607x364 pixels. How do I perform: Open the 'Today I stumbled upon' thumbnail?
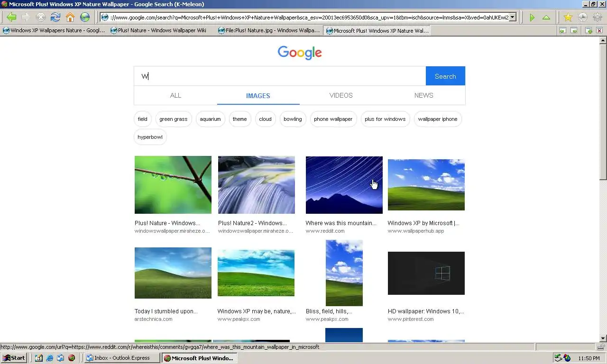click(173, 273)
